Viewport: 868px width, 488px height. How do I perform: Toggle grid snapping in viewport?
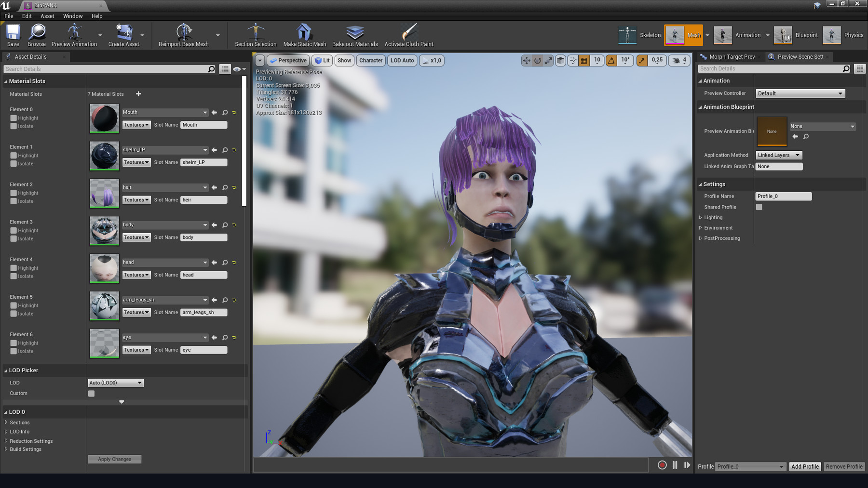click(584, 61)
